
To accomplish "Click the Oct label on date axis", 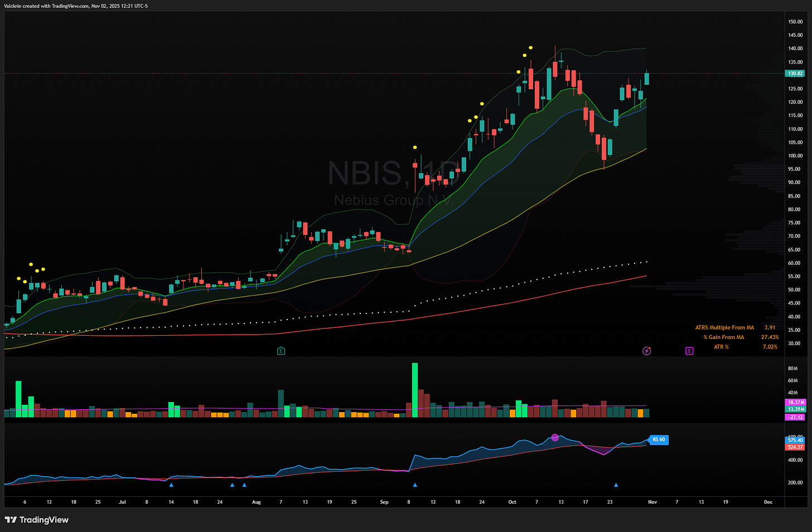I will 512,502.
